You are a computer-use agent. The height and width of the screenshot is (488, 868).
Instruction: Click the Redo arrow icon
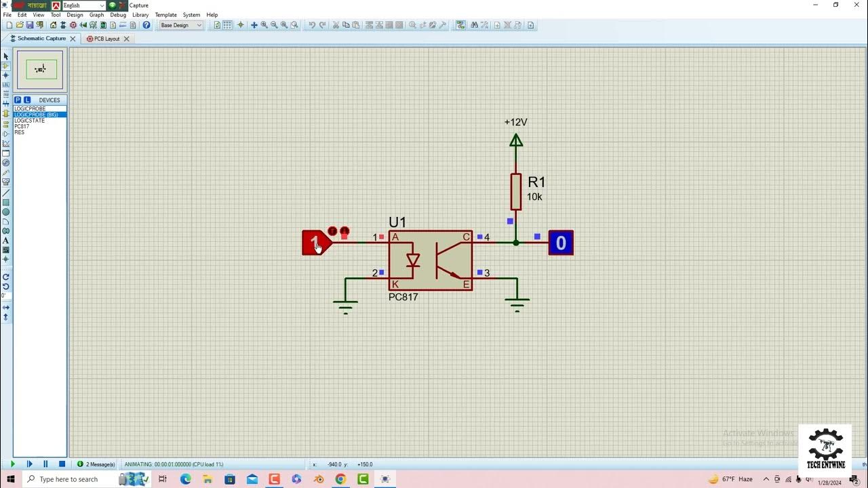[322, 25]
